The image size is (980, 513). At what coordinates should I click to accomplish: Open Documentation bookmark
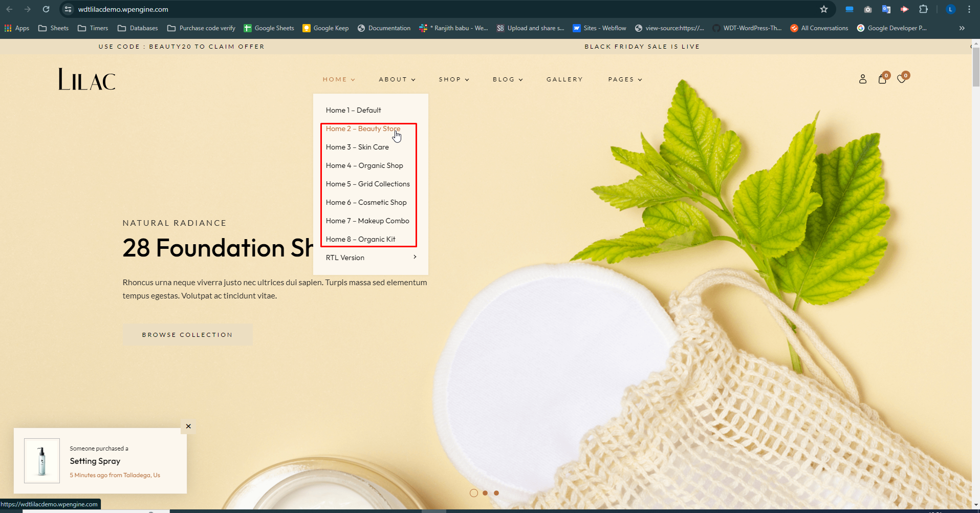[x=384, y=28]
